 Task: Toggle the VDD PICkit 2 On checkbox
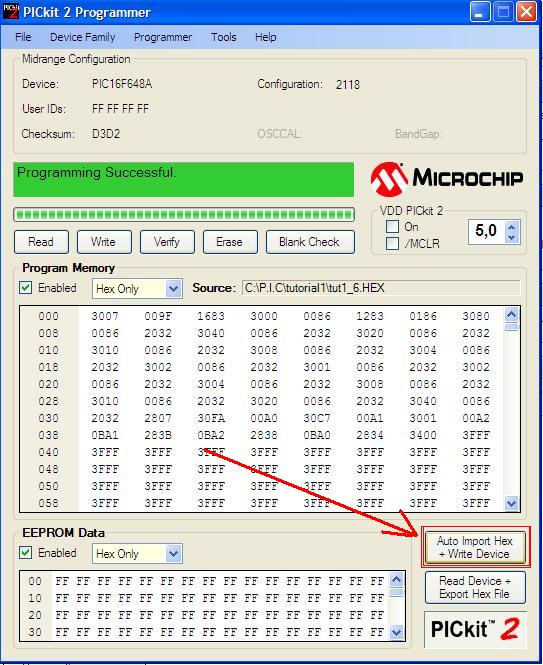coord(392,227)
